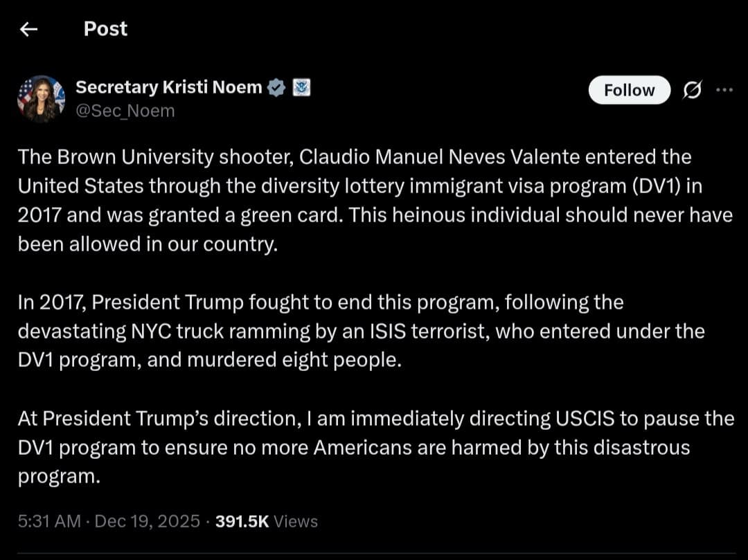Click the blue verified checkmark badge
This screenshot has width=748, height=560.
point(276,87)
